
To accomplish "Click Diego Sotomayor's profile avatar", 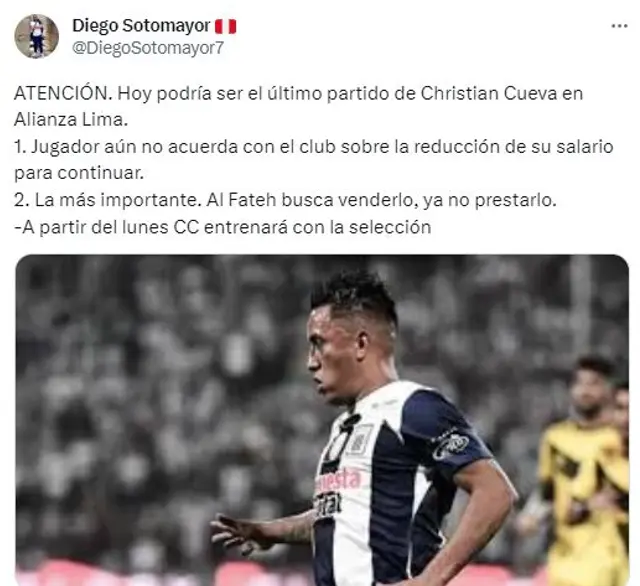I will pyautogui.click(x=37, y=36).
